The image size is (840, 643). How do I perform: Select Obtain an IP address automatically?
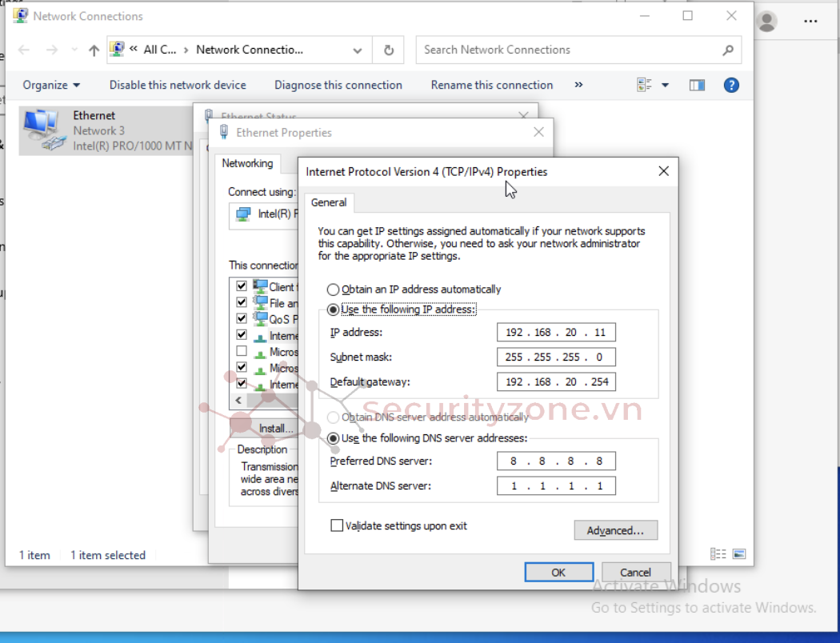coord(333,290)
